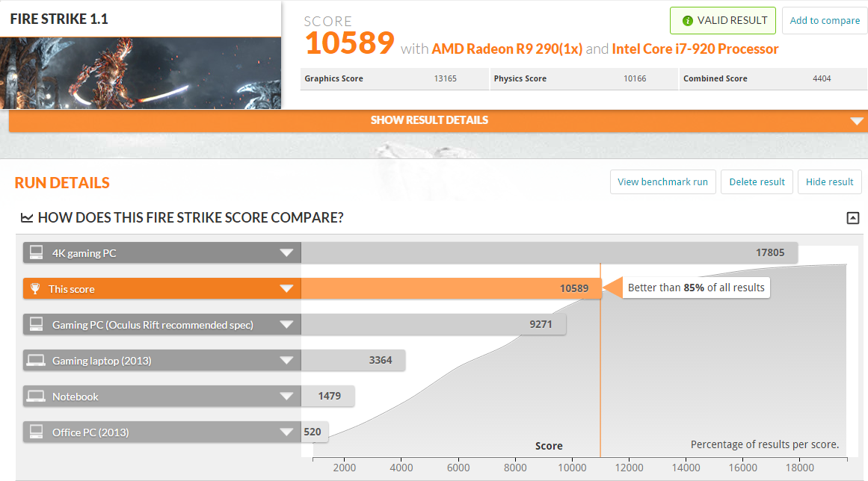Click the trophy icon beside This score
The image size is (868, 481).
[35, 288]
